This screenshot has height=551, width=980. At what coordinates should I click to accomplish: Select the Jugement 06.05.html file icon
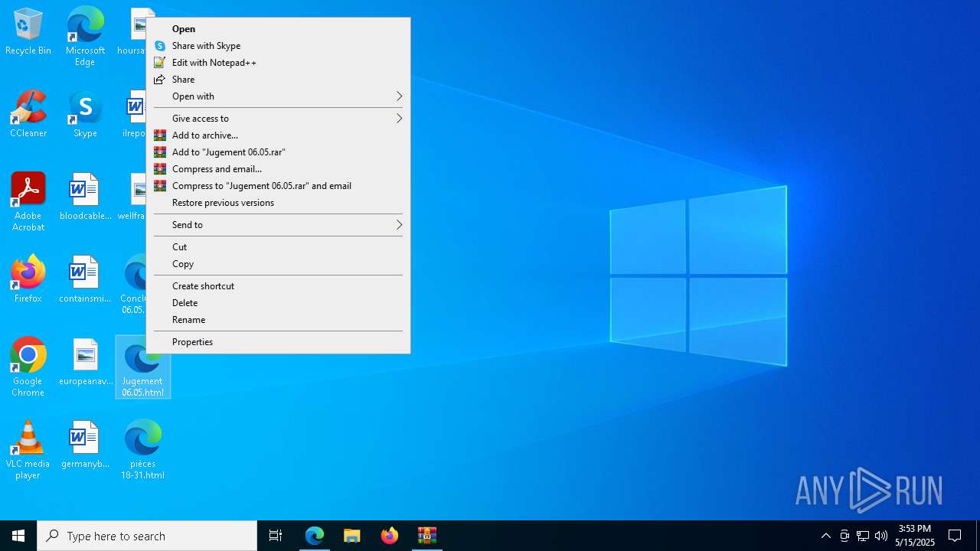point(142,367)
